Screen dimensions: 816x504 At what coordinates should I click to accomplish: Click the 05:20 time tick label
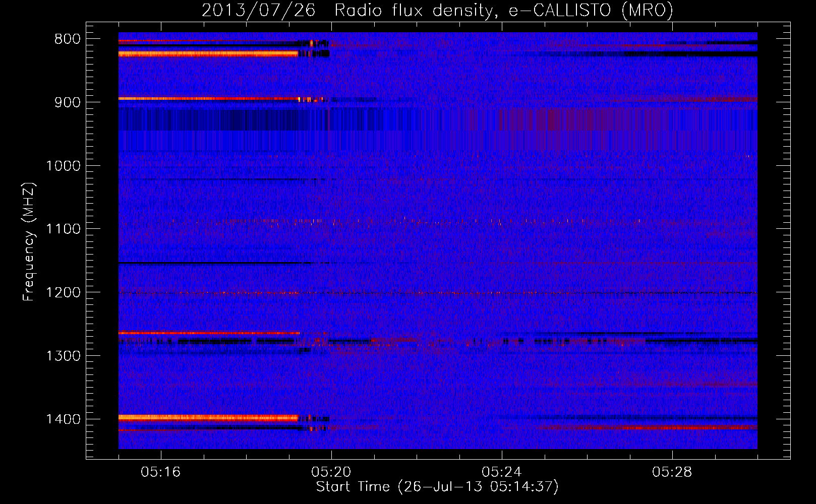coord(331,472)
